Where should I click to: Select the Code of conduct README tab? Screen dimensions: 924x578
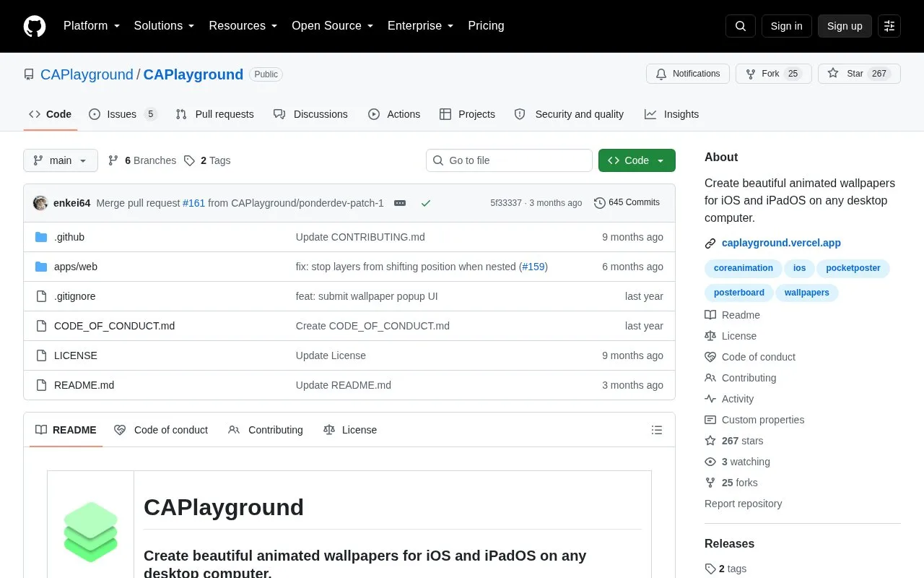[x=161, y=430]
